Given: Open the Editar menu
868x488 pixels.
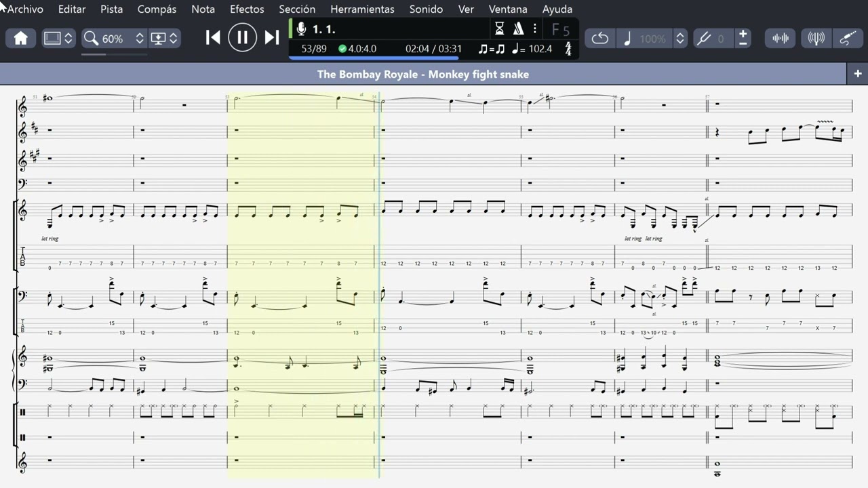Looking at the screenshot, I should coord(72,9).
